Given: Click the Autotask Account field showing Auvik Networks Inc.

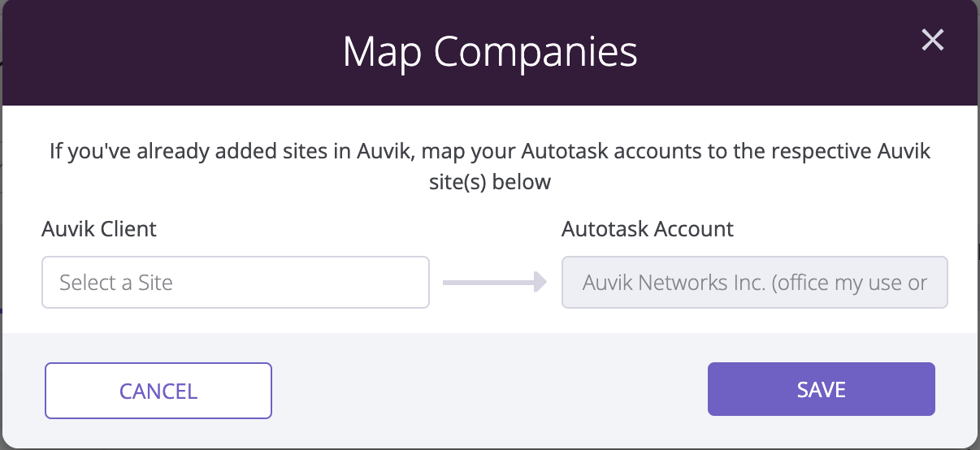Looking at the screenshot, I should coord(755,283).
